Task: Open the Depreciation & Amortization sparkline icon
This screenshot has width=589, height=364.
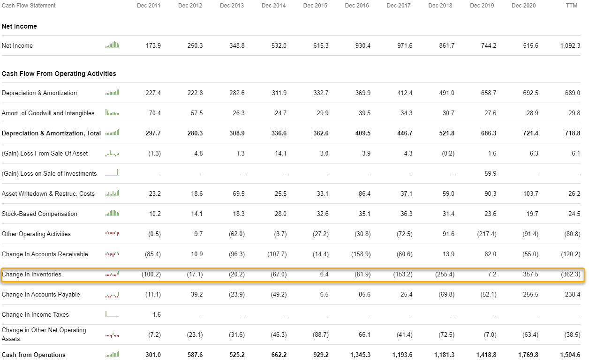Action: click(112, 92)
